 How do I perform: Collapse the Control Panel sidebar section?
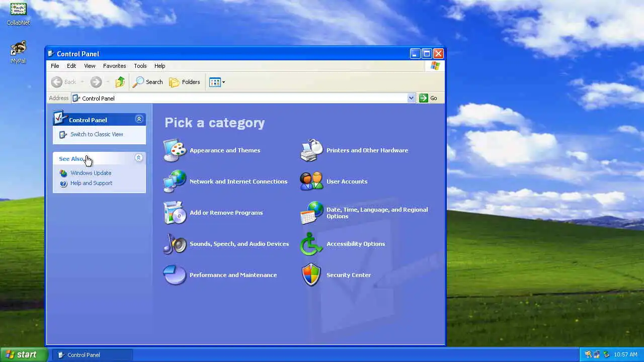coord(139,119)
